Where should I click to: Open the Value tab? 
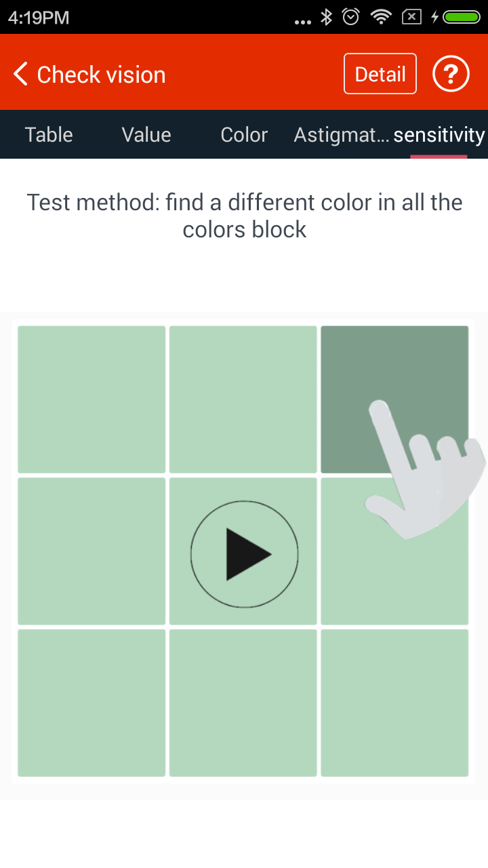pos(146,134)
